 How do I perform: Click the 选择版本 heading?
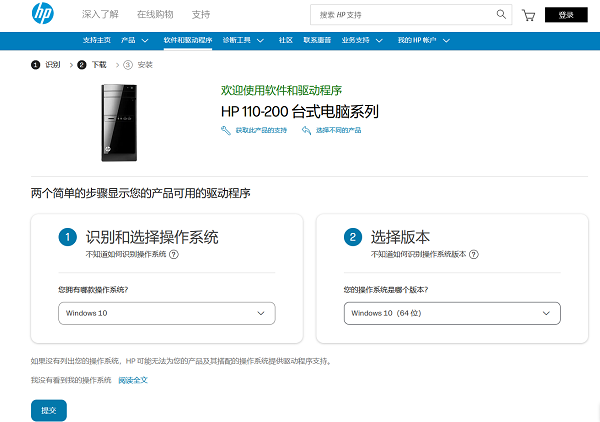point(400,237)
